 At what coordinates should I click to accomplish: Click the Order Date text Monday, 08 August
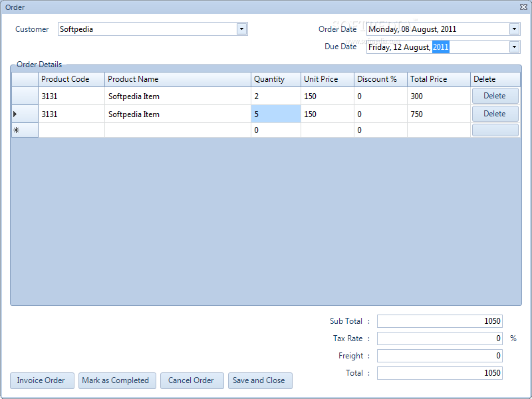coord(403,29)
